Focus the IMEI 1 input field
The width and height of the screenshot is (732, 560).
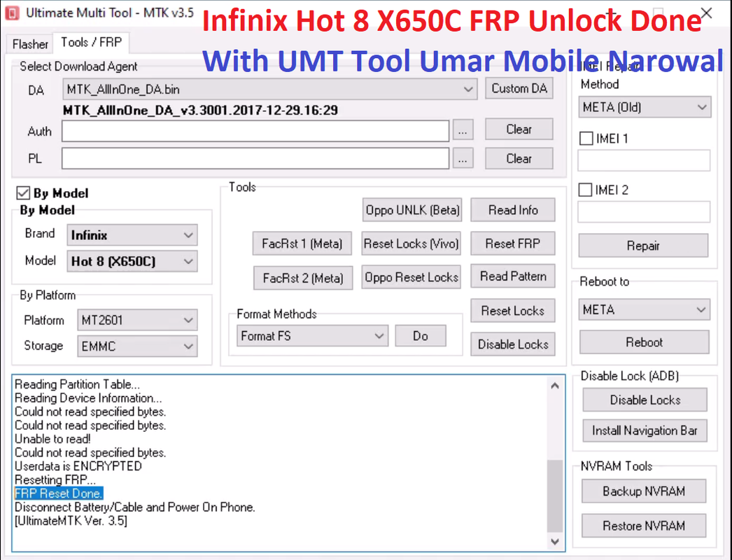pos(644,161)
